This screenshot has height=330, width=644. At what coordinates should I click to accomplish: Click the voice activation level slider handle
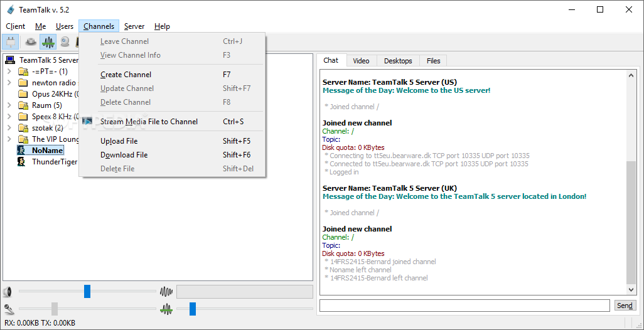click(193, 309)
